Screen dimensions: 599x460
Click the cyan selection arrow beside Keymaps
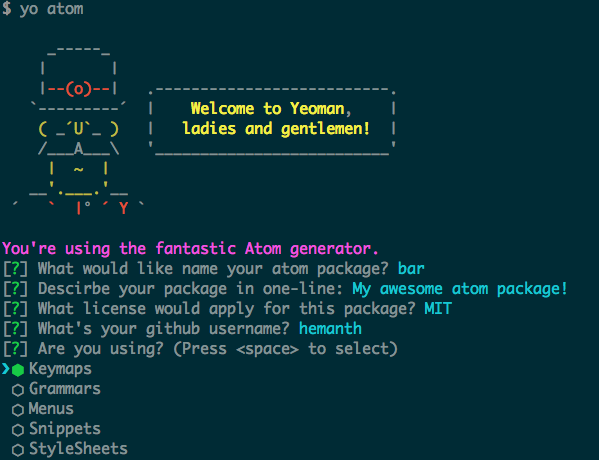(5, 369)
